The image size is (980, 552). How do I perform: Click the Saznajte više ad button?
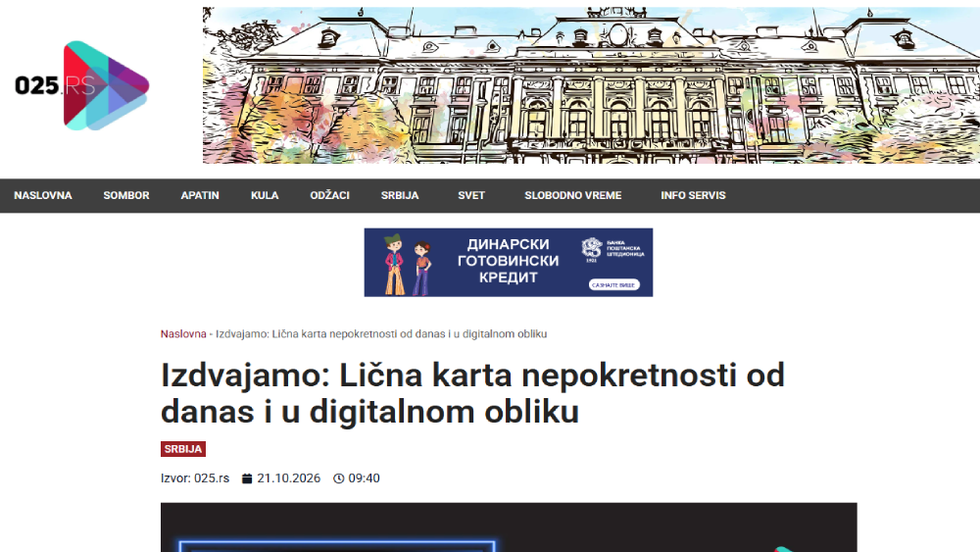click(x=613, y=285)
